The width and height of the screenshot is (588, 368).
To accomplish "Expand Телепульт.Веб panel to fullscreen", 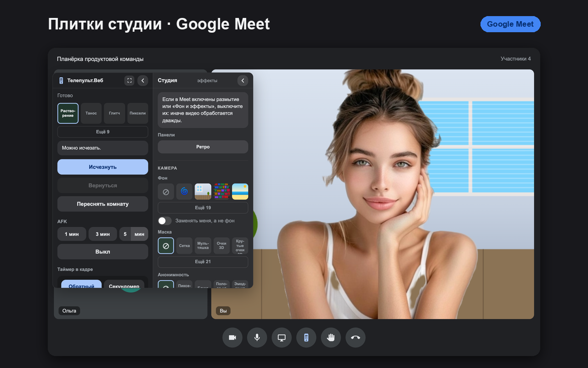I will click(130, 80).
